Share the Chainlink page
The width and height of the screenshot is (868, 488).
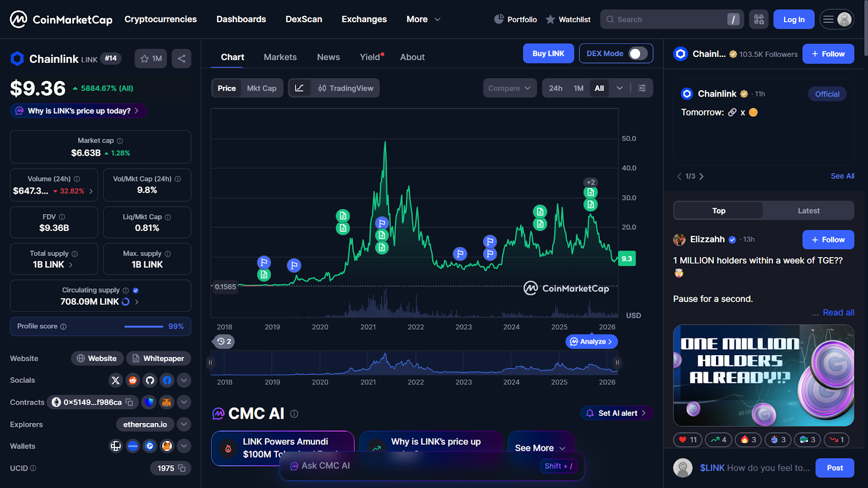tap(181, 59)
